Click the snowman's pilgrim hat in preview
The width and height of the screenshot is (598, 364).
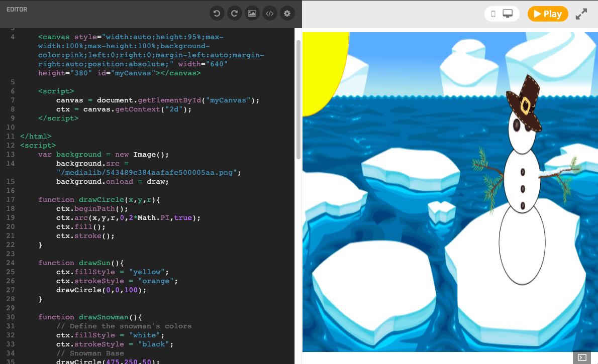coord(525,103)
